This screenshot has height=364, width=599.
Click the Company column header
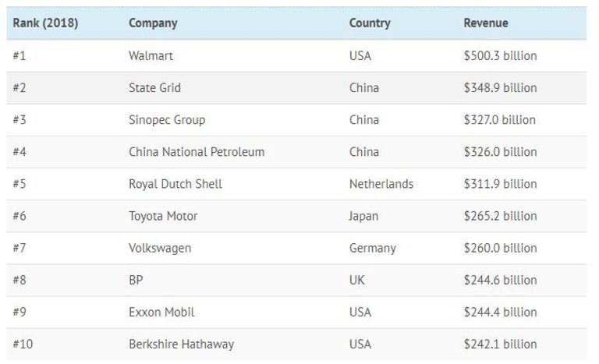(x=153, y=23)
